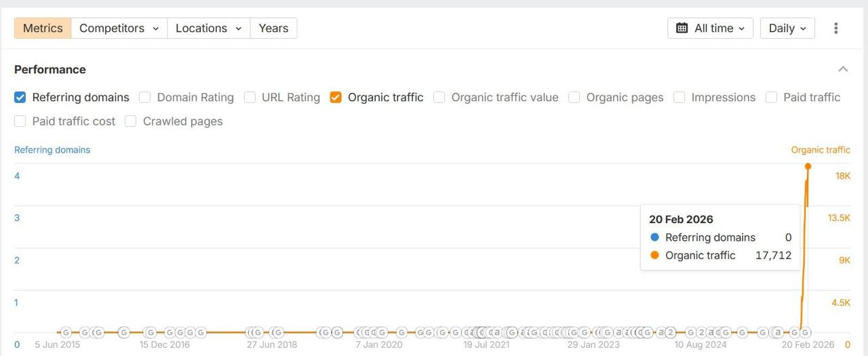
Task: Uncheck the Referring domains checkbox
Action: (20, 97)
